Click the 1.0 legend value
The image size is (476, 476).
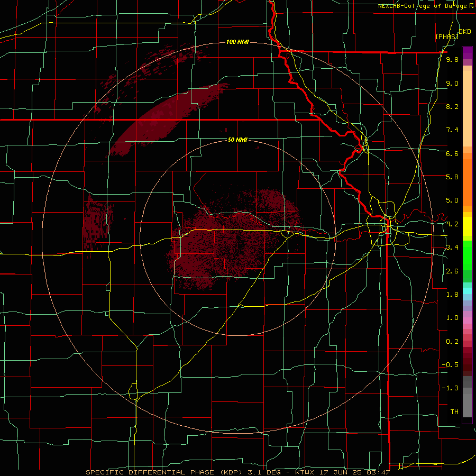(452, 318)
